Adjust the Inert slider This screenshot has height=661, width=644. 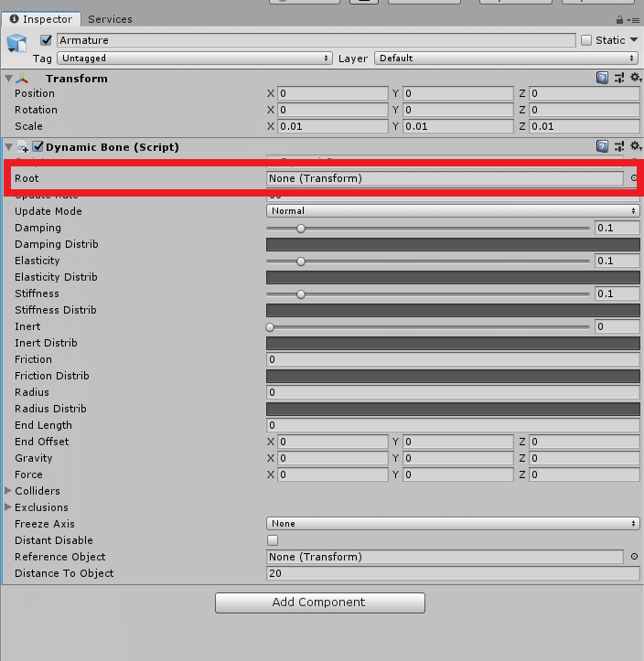click(427, 326)
